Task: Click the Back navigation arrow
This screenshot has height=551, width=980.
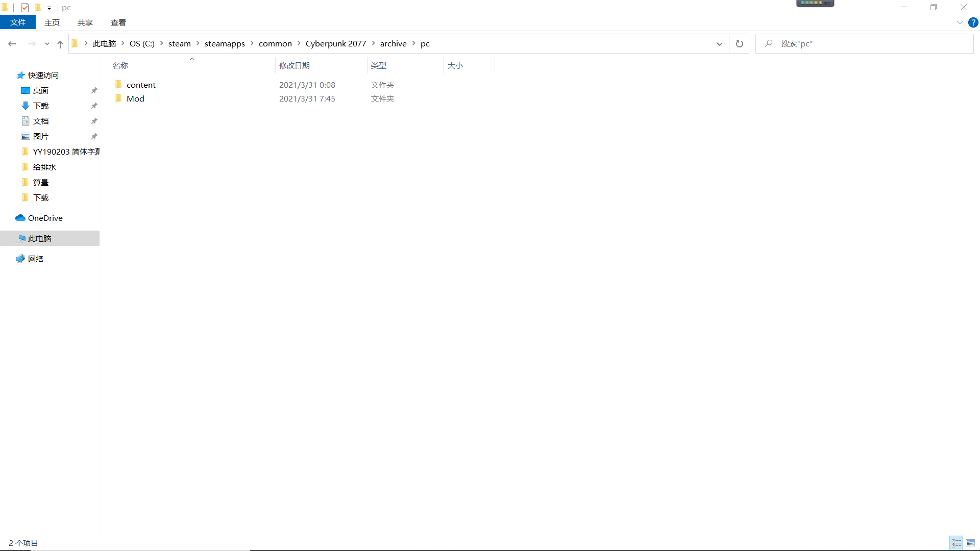Action: coord(12,44)
